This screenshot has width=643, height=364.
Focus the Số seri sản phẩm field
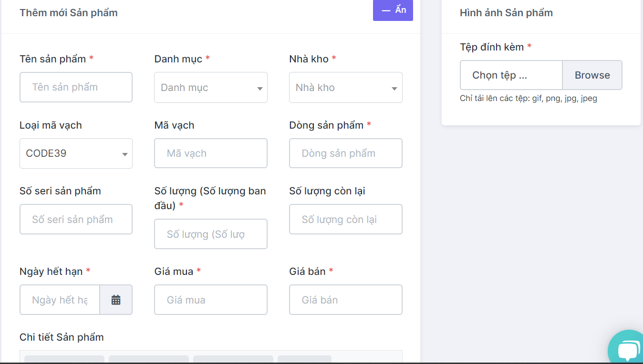[x=76, y=219]
